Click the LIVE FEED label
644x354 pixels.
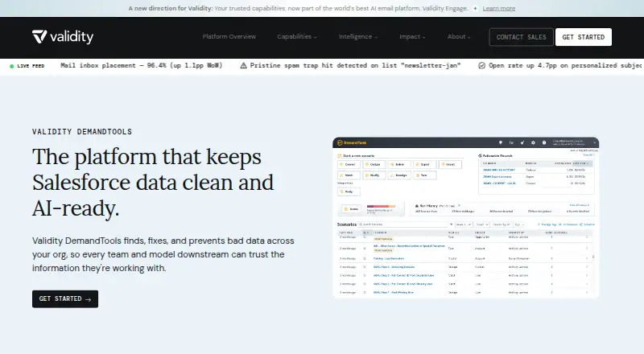tap(31, 66)
